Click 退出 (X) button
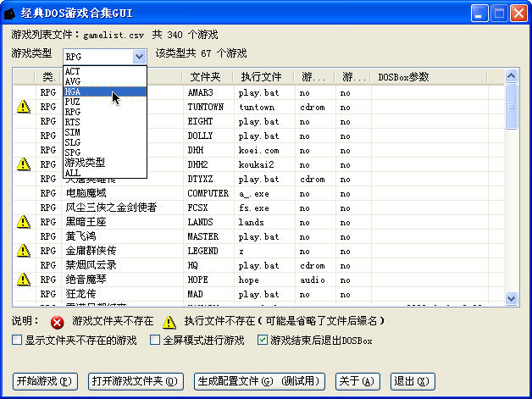This screenshot has width=532, height=399. tap(413, 381)
